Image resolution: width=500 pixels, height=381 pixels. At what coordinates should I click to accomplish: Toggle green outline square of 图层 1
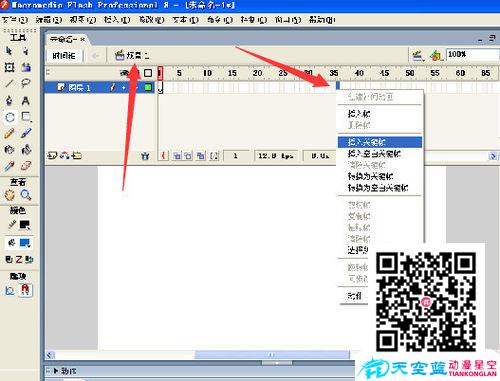tap(148, 87)
